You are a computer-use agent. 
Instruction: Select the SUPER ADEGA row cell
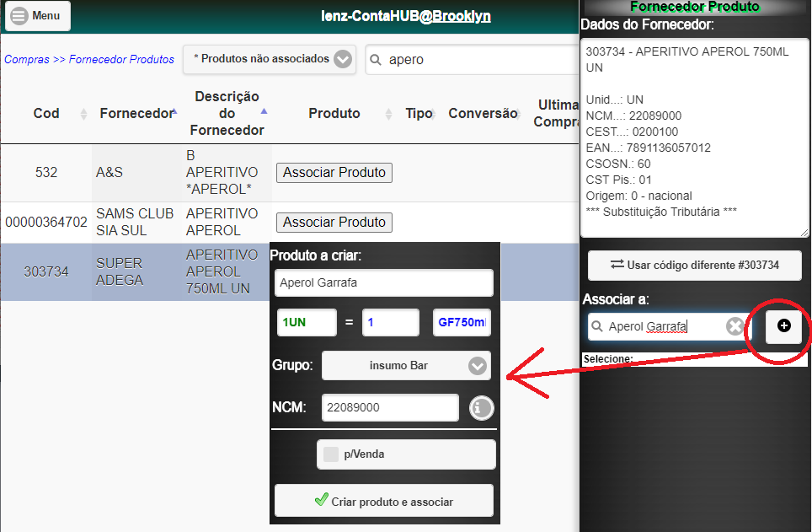(136, 271)
